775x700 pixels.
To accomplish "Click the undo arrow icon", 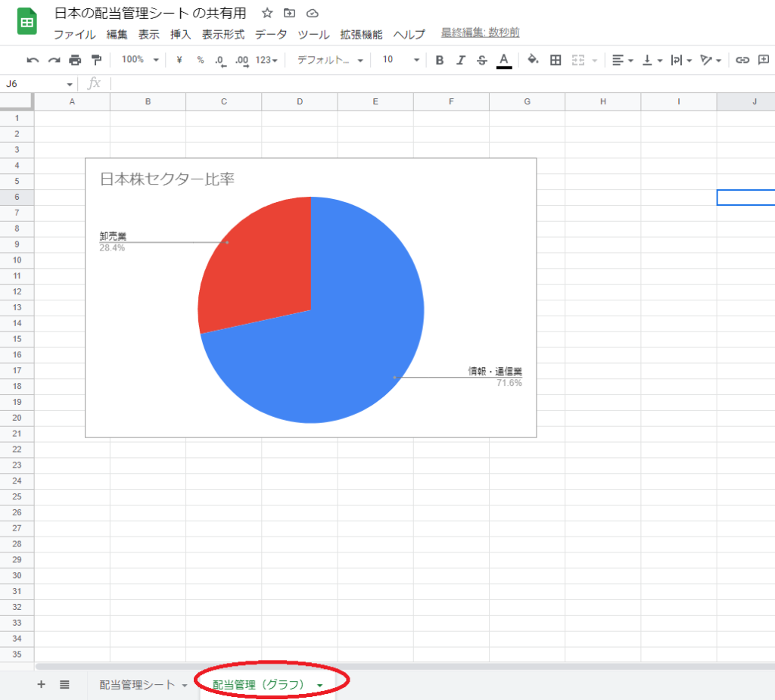I will [33, 60].
